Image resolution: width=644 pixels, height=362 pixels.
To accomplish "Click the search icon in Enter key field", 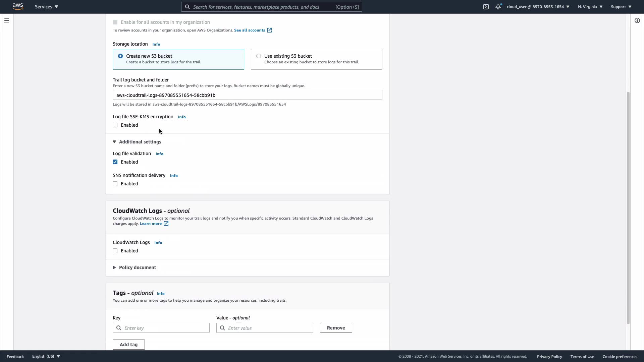I will [x=119, y=328].
